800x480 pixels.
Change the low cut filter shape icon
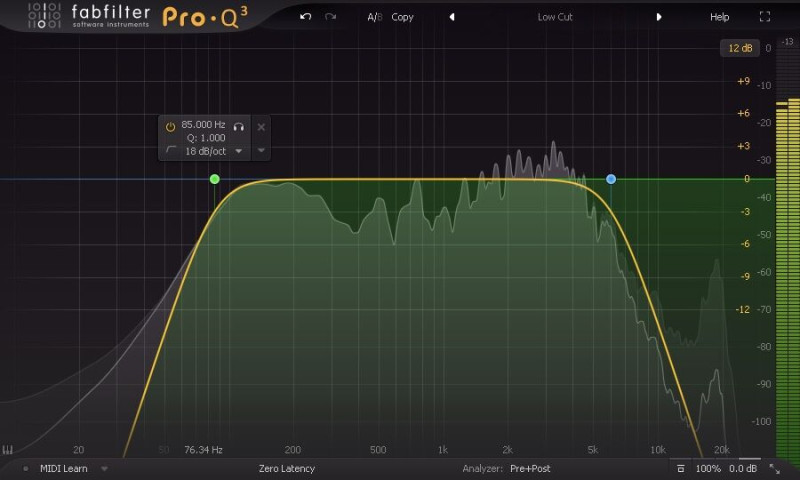pyautogui.click(x=171, y=150)
